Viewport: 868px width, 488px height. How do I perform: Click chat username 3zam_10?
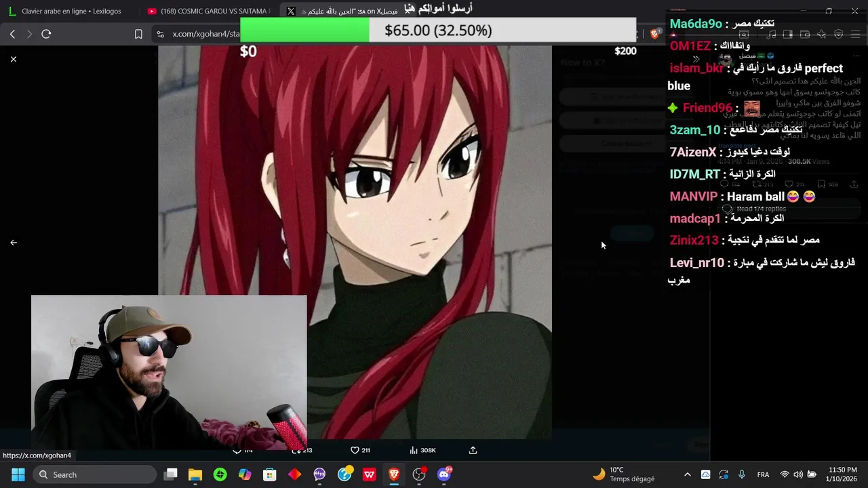point(694,129)
